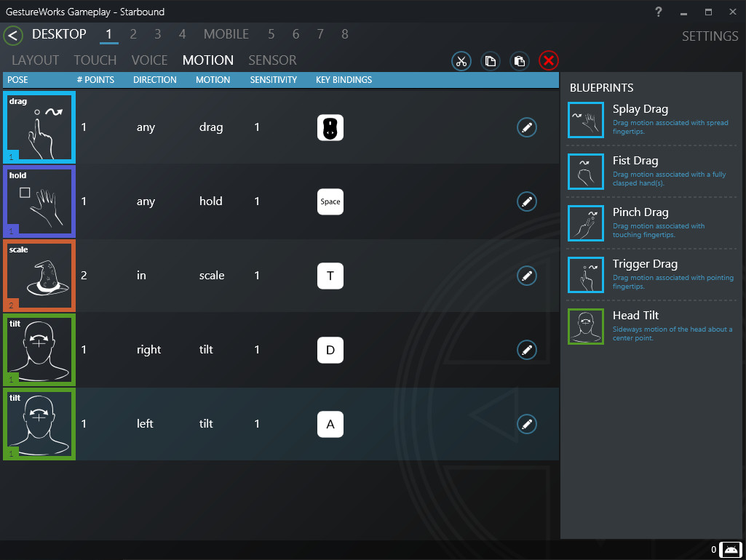Click the copy icon in toolbar
Image resolution: width=746 pixels, height=560 pixels.
coord(491,61)
